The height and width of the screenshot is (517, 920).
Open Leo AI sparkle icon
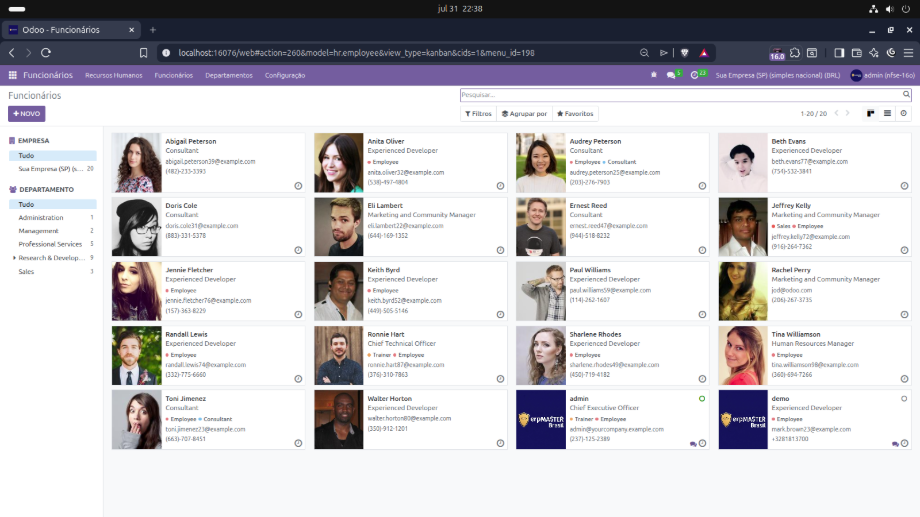click(x=874, y=53)
